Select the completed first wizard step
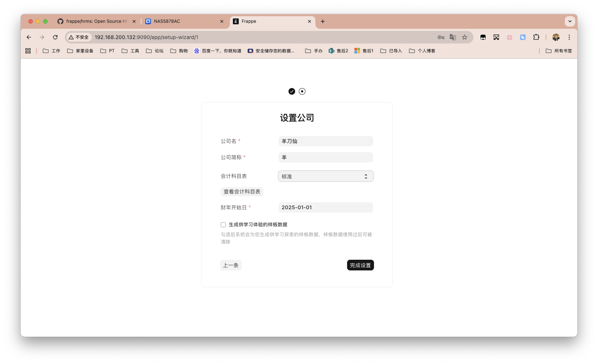 [x=292, y=91]
